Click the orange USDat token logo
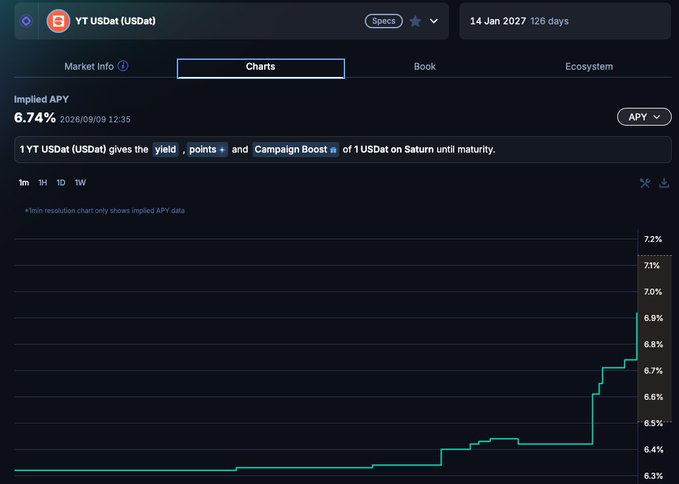Screen dimensions: 679x484 pyautogui.click(x=58, y=21)
